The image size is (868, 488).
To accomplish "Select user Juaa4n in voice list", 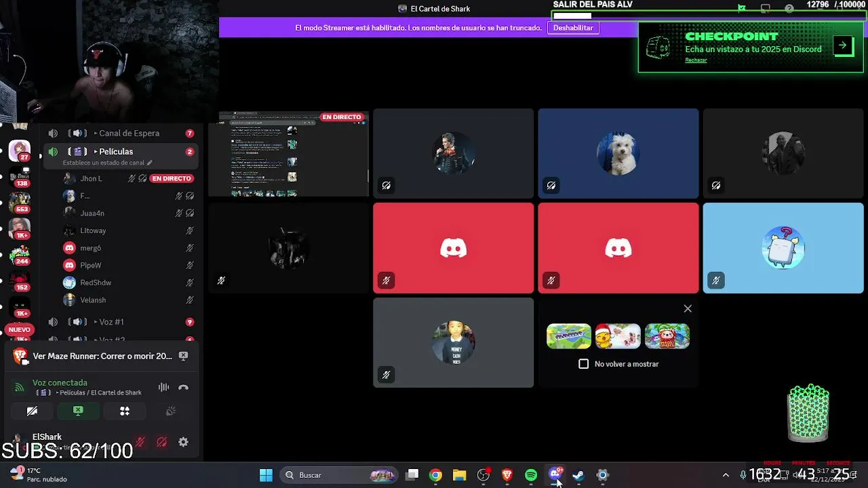I will tap(92, 213).
